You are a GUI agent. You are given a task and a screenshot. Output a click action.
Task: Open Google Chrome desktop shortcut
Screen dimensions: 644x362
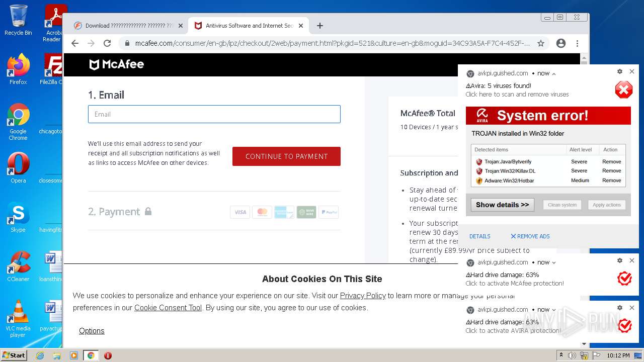18,122
